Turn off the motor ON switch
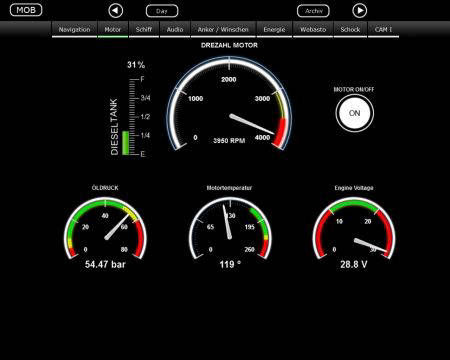This screenshot has width=450, height=360. click(354, 113)
